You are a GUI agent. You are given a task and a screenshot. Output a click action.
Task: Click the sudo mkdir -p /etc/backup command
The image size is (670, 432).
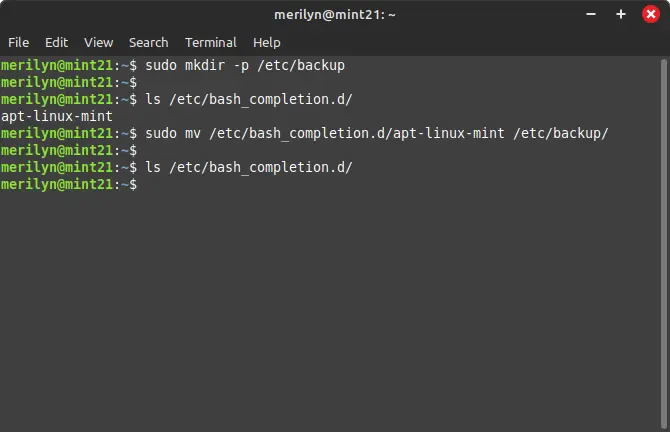(245, 65)
